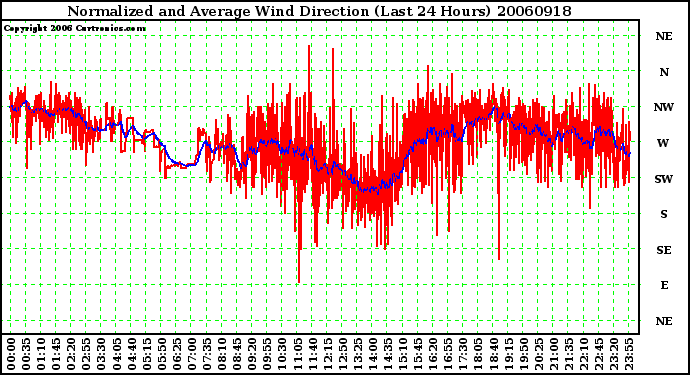Screen dimensions: 690x375
Task: Click the N direction axis label
Action: tap(664, 72)
